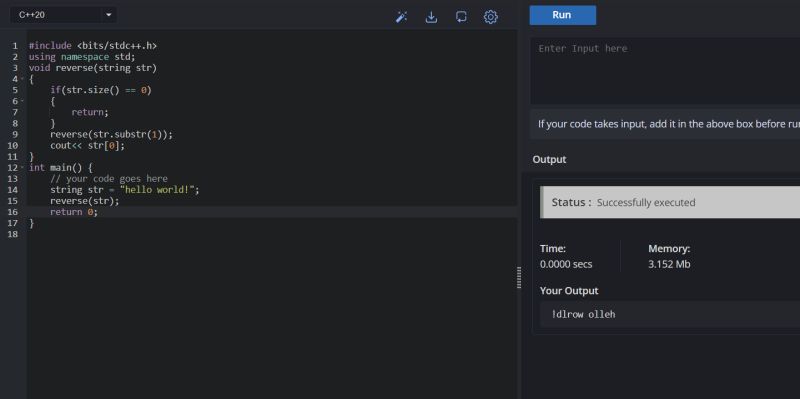Image resolution: width=800 pixels, height=399 pixels.
Task: Click the '3.152 Mb' memory value
Action: [x=669, y=264]
